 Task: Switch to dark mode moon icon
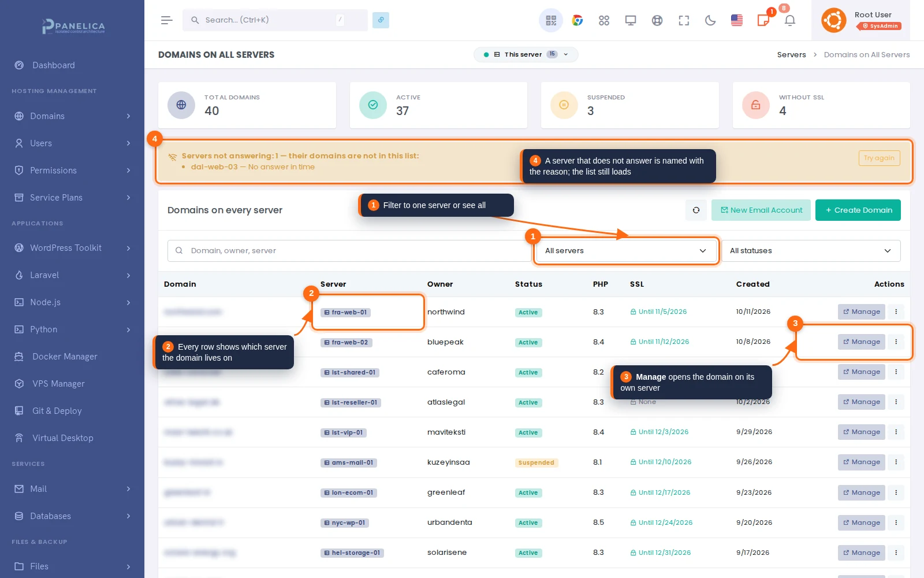click(x=710, y=20)
